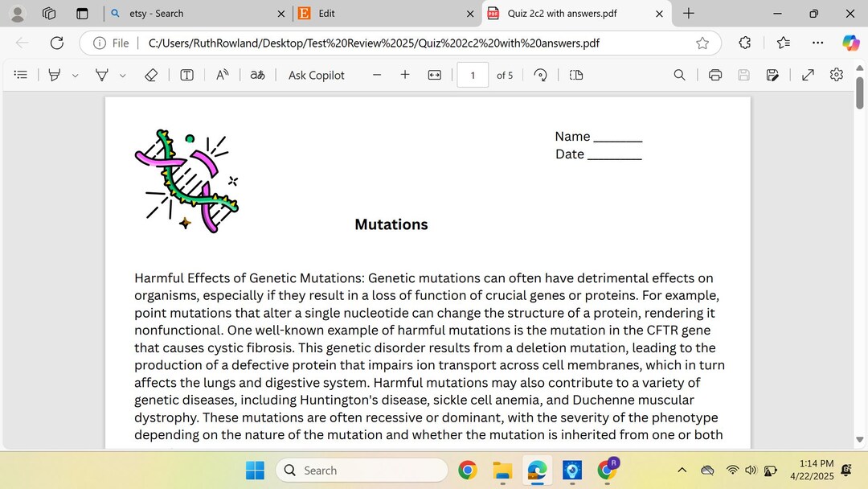Screen dimensions: 868x489
Task: Zoom in on the PDF
Action: tap(405, 75)
